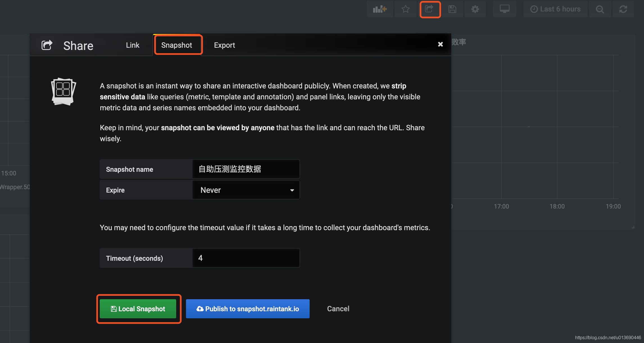Image resolution: width=644 pixels, height=343 pixels.
Task: Focus the Timeout seconds field
Action: click(x=246, y=258)
